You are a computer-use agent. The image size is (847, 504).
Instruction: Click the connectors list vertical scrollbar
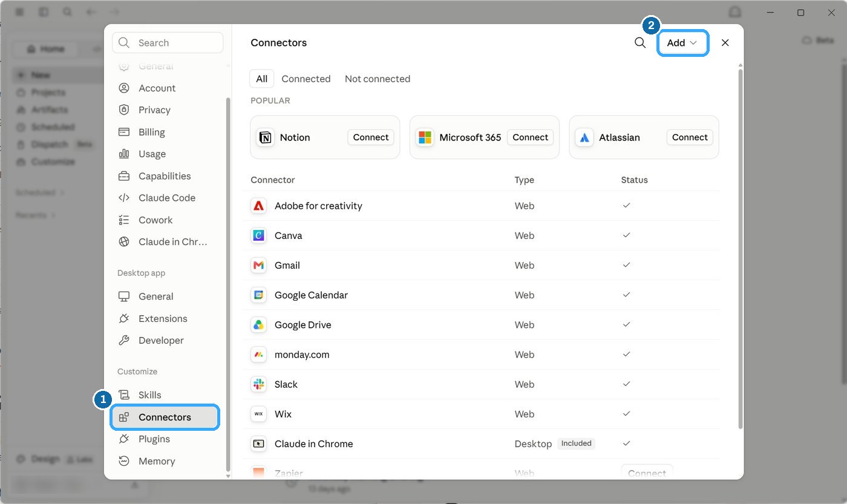(739, 248)
